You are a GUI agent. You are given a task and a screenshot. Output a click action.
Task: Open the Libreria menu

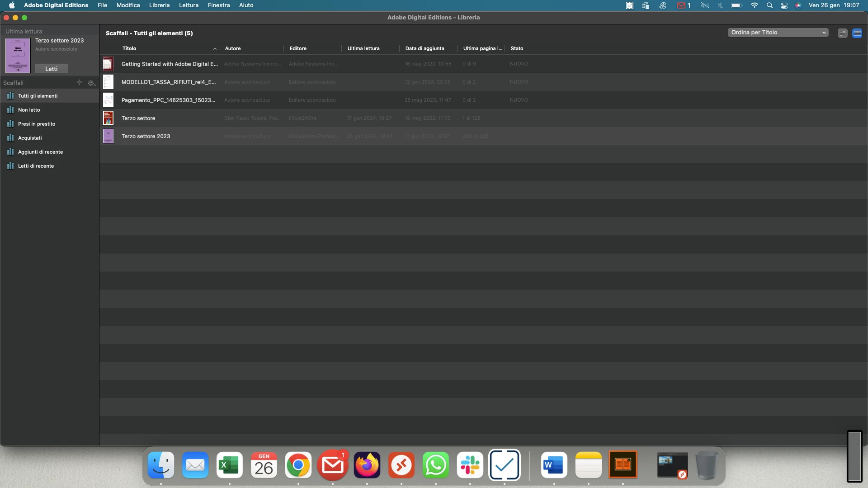point(159,5)
